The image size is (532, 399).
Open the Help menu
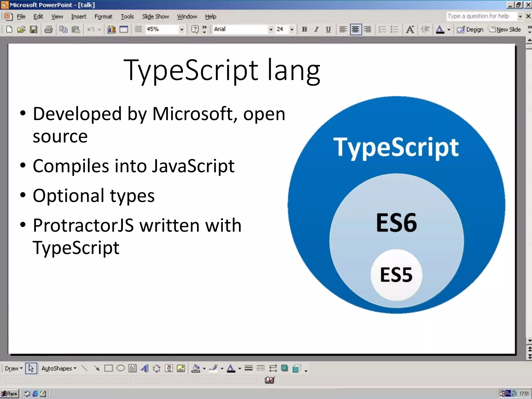point(210,17)
